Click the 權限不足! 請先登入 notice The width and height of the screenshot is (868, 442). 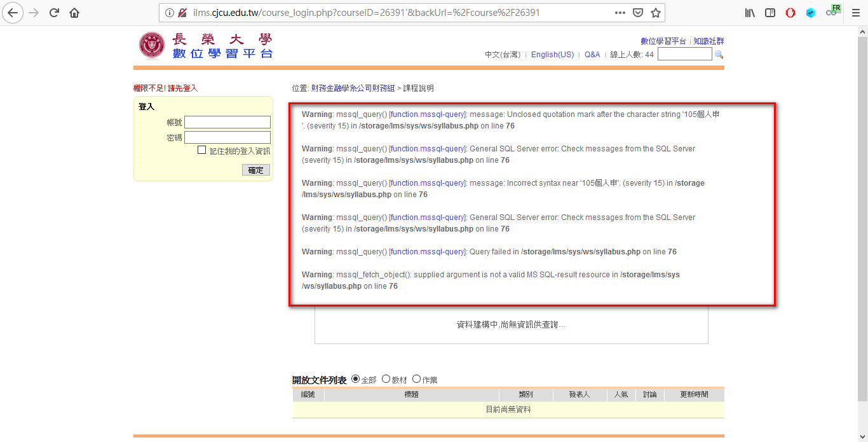click(165, 88)
